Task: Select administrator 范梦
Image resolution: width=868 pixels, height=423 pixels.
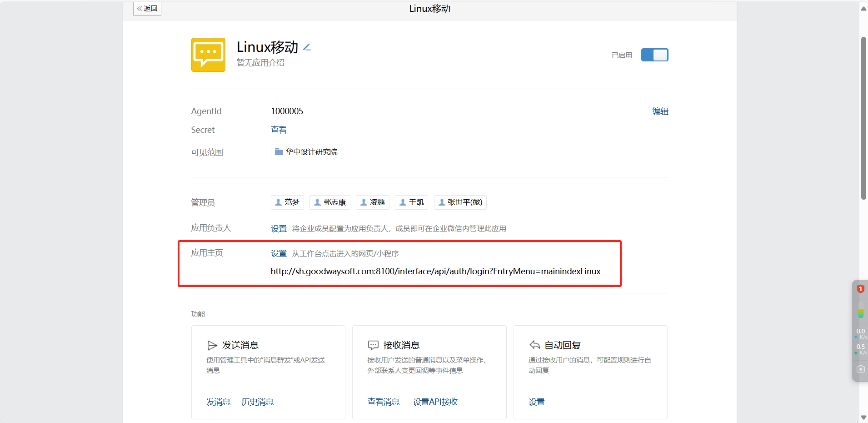Action: (x=287, y=202)
